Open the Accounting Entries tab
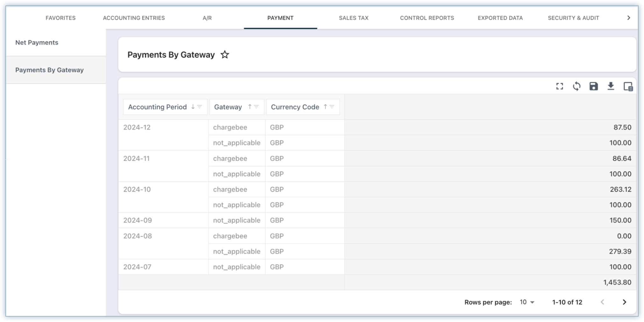Image resolution: width=644 pixels, height=322 pixels. click(x=134, y=18)
